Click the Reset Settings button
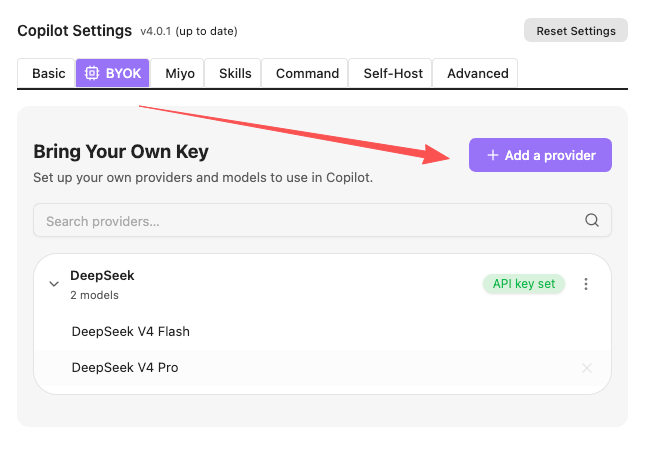 click(576, 31)
